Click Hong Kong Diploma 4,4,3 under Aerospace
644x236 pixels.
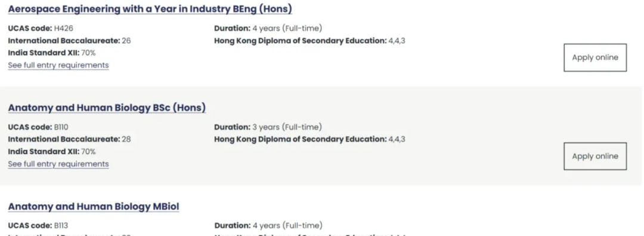(309, 41)
